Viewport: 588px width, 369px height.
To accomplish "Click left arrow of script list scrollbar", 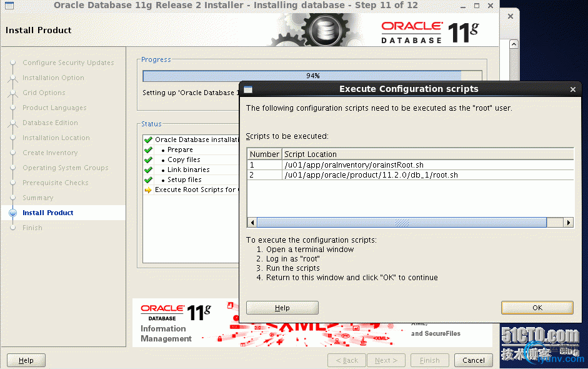I will click(252, 223).
